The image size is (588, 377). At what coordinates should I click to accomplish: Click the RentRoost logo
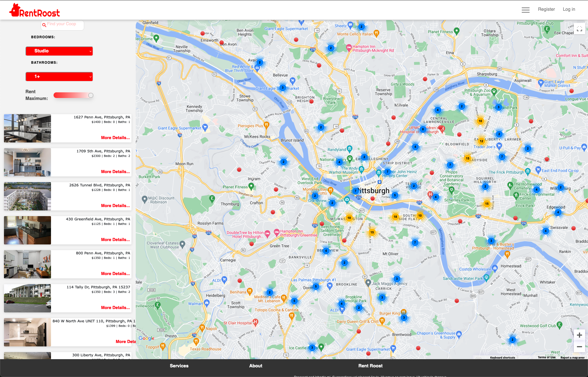[x=35, y=10]
